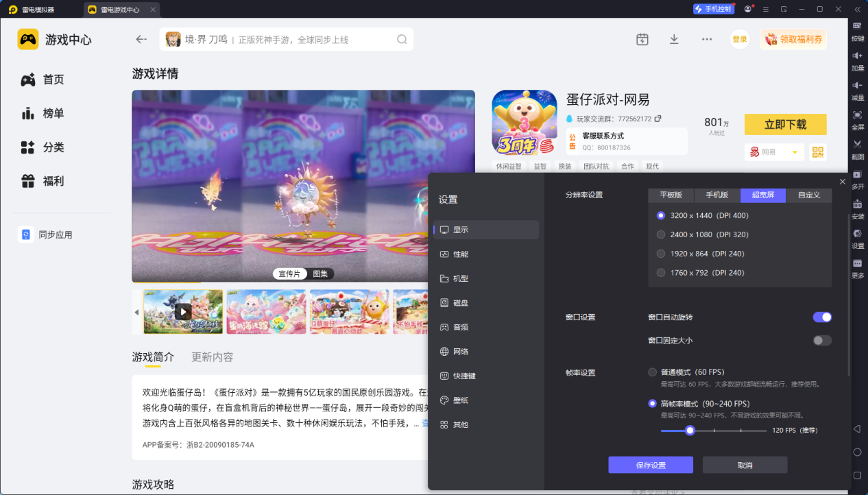
Task: Select the 1920 x 864 resolution radio button
Action: pyautogui.click(x=660, y=253)
